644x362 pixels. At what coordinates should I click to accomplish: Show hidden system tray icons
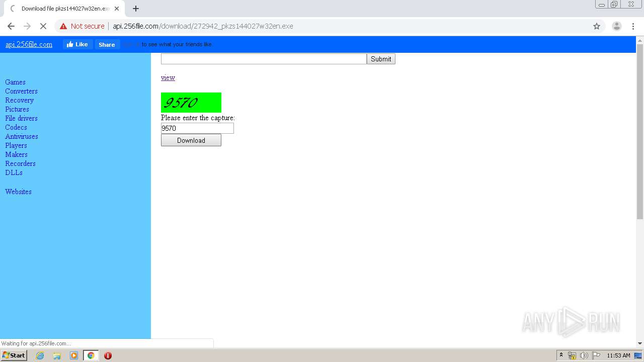[x=561, y=355]
